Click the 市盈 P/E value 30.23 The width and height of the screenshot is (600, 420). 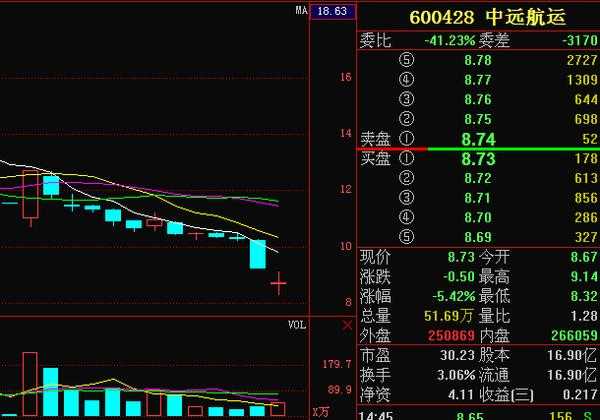[457, 355]
